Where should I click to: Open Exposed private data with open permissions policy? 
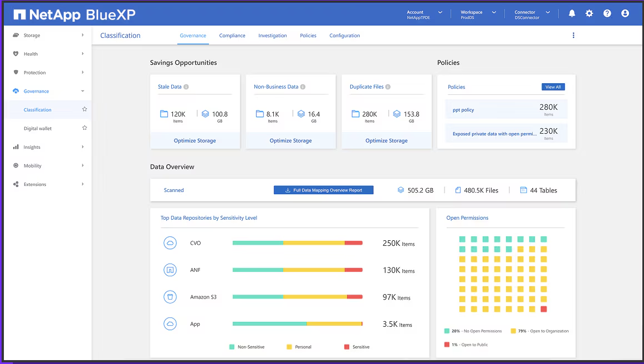506,133
